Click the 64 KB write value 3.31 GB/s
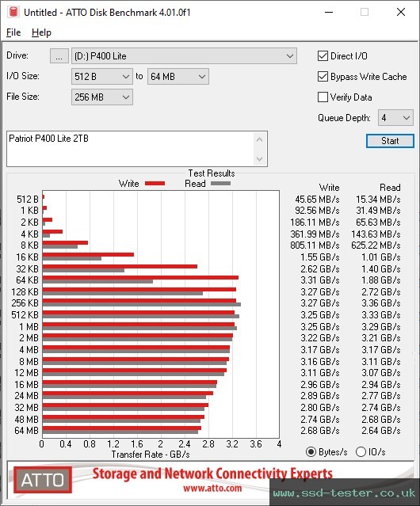420x506 pixels. click(320, 280)
